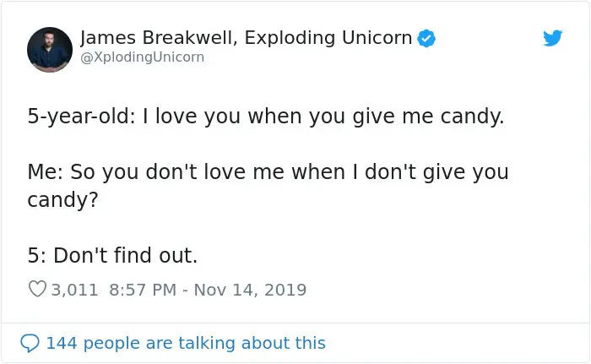
Task: Open James Breakwell's profile picture
Action: [50, 50]
